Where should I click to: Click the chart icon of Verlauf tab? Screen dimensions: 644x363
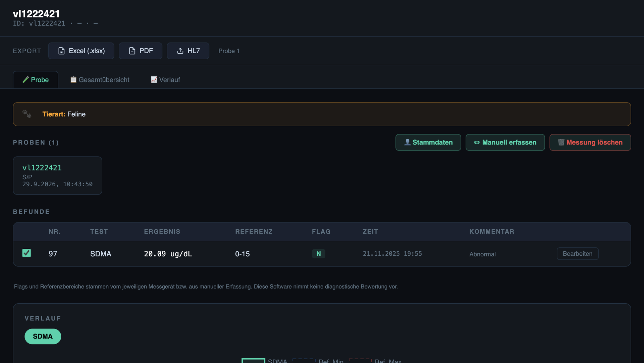[x=154, y=80]
